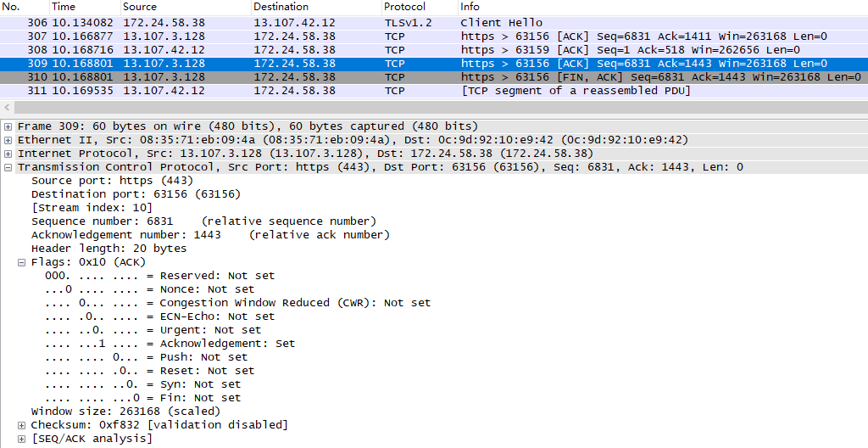The width and height of the screenshot is (868, 448).
Task: Expand the Ethernet II details
Action: (8, 140)
